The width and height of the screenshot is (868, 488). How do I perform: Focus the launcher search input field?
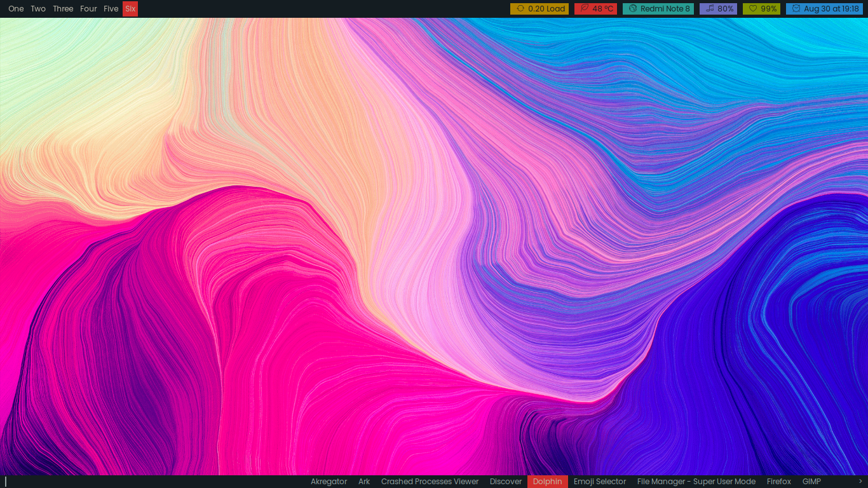153,482
